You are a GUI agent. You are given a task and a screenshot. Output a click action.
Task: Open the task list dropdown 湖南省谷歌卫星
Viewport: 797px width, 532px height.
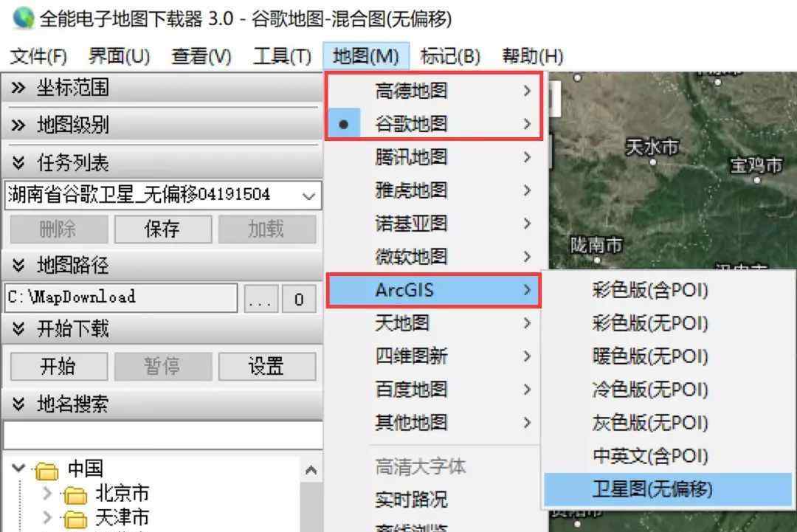pos(308,196)
